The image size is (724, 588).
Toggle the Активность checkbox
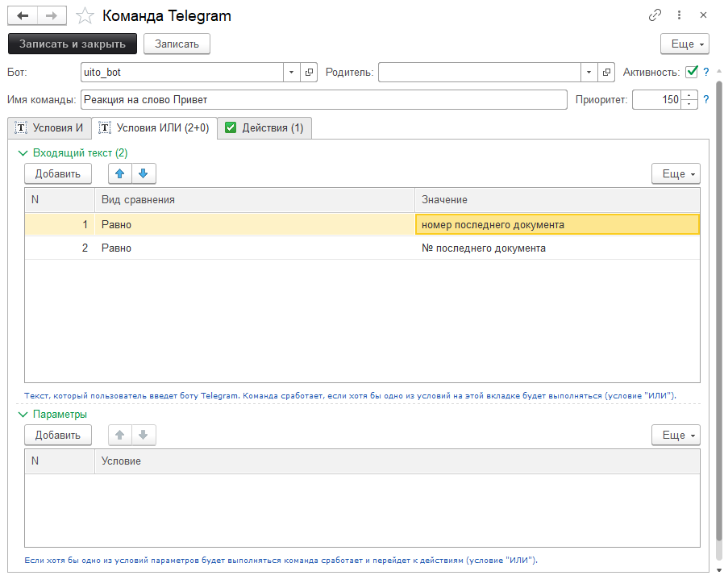click(692, 72)
